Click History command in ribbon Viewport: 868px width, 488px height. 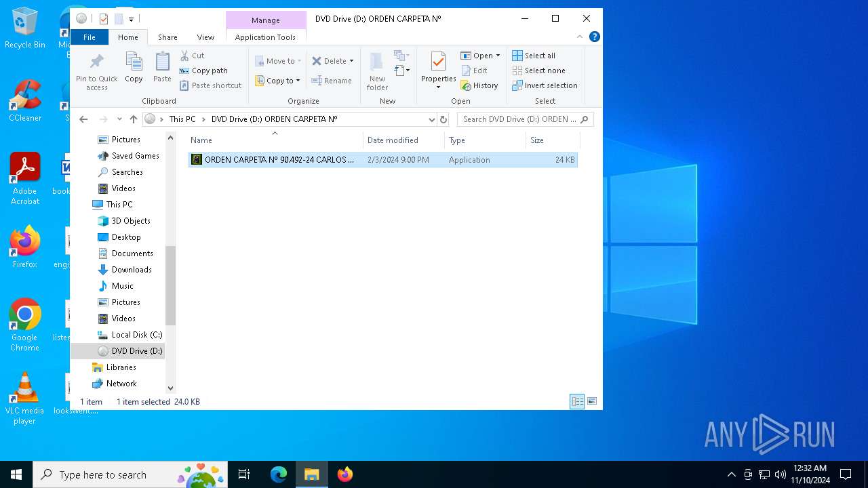coord(479,85)
